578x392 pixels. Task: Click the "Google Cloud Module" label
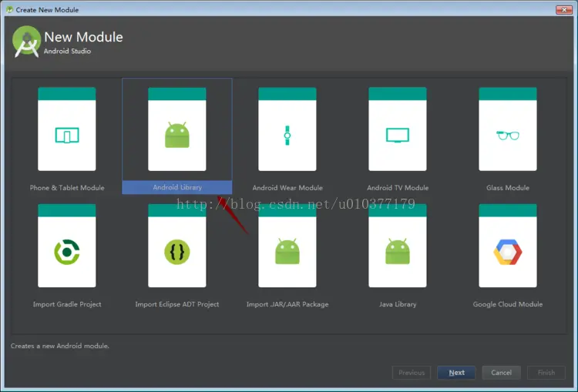(x=508, y=304)
